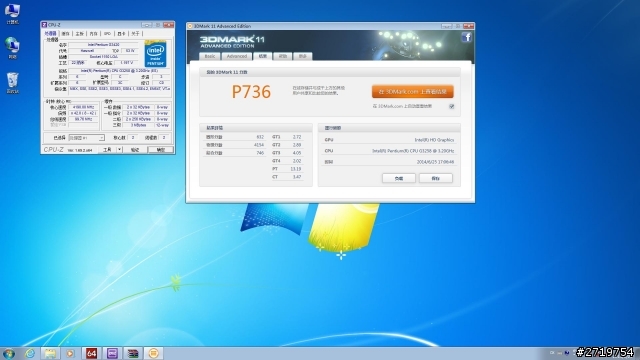Screen dimensions: 640x360
Task: Switch to the Caches (缓存) tab in CPU-Z
Action: point(66,33)
